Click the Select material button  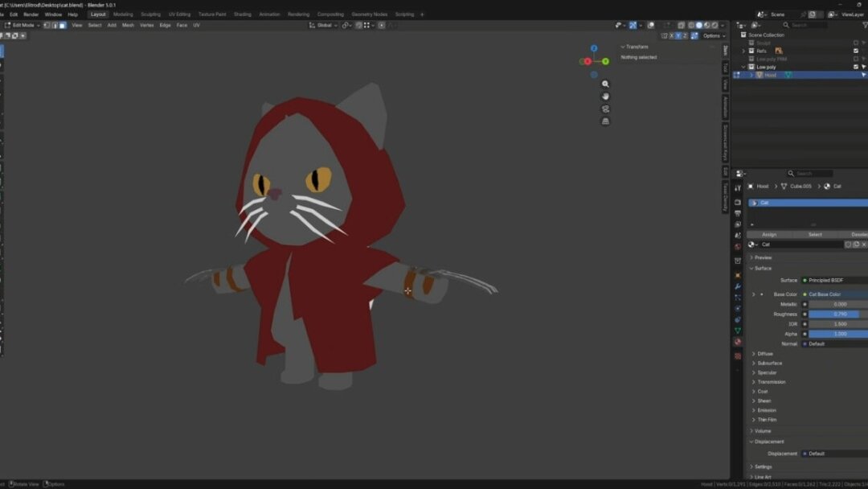[x=815, y=234]
